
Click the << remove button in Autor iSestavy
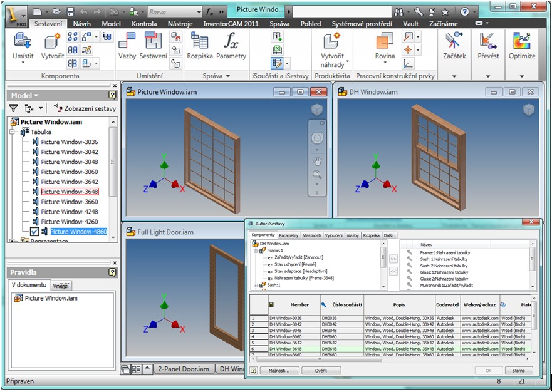pyautogui.click(x=393, y=271)
